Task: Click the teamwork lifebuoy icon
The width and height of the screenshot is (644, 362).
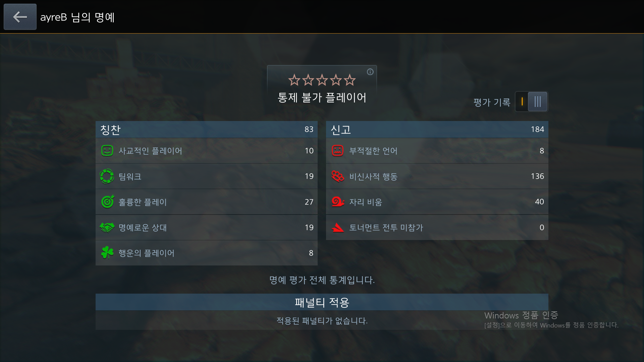Action: [x=107, y=176]
